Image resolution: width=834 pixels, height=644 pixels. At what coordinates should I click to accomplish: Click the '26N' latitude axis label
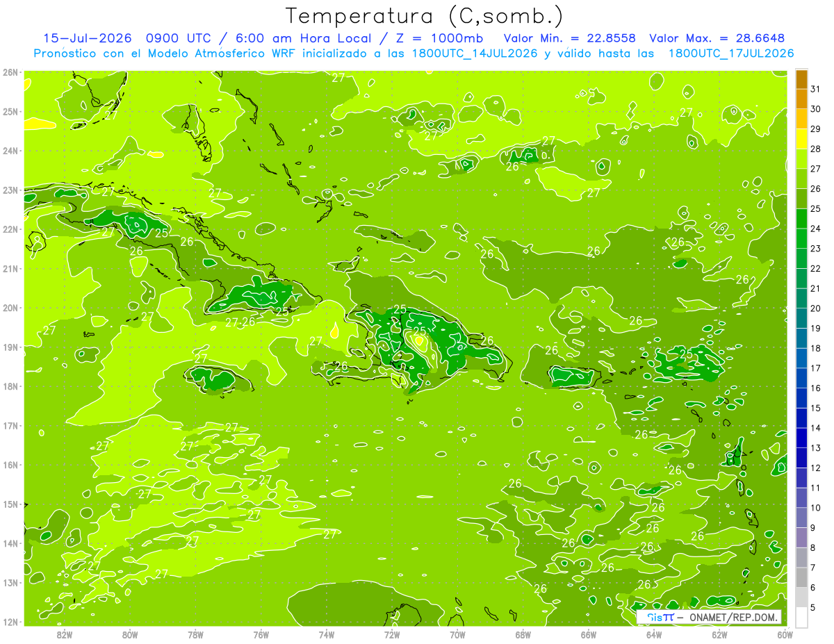click(10, 72)
